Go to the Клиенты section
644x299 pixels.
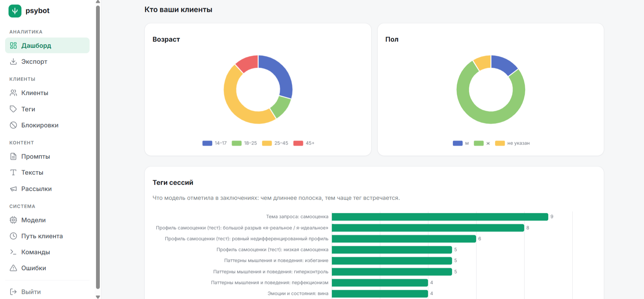[47, 93]
